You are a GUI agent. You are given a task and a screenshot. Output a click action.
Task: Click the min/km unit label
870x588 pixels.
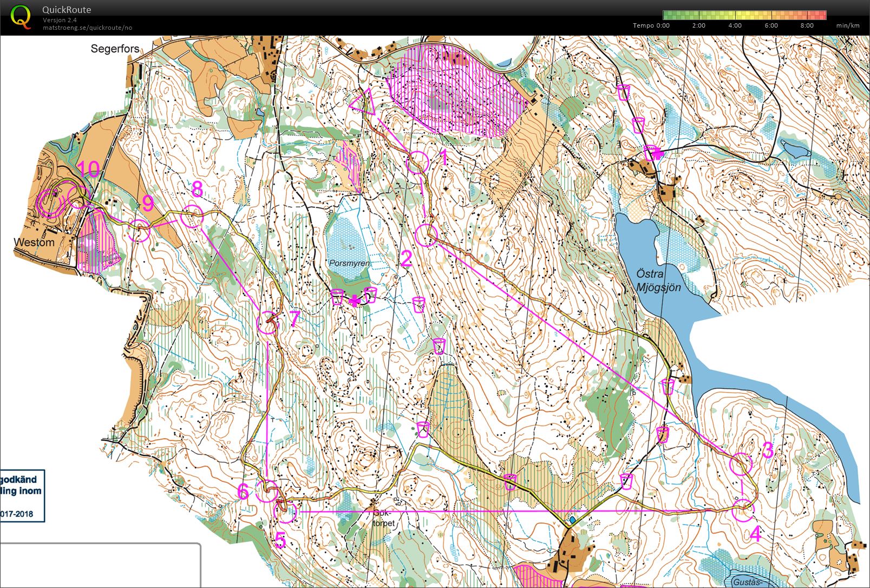coord(848,25)
